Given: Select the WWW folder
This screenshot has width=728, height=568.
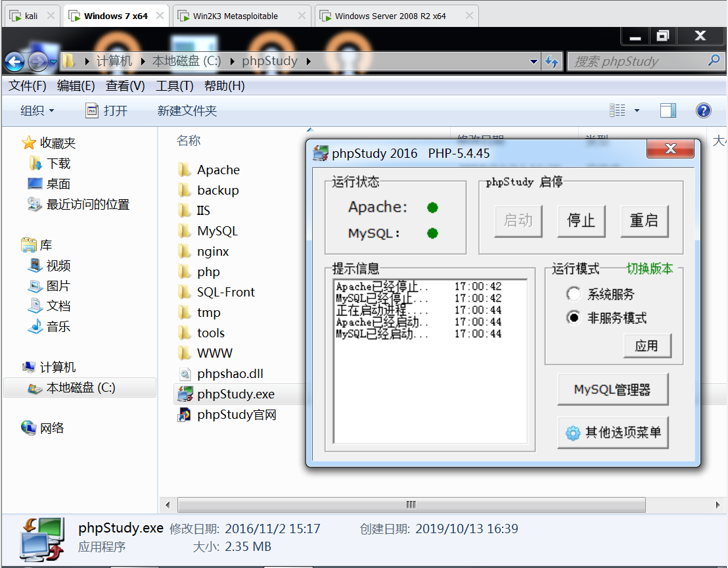Looking at the screenshot, I should [205, 354].
